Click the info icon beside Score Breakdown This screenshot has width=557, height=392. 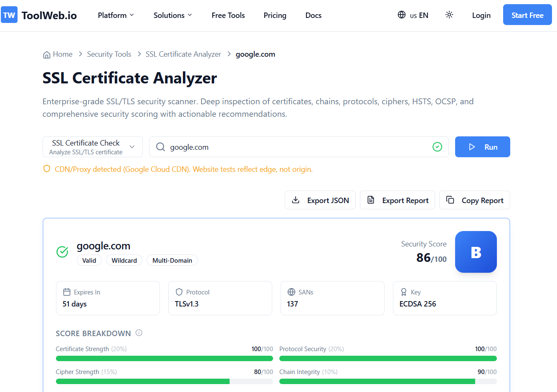coord(139,333)
